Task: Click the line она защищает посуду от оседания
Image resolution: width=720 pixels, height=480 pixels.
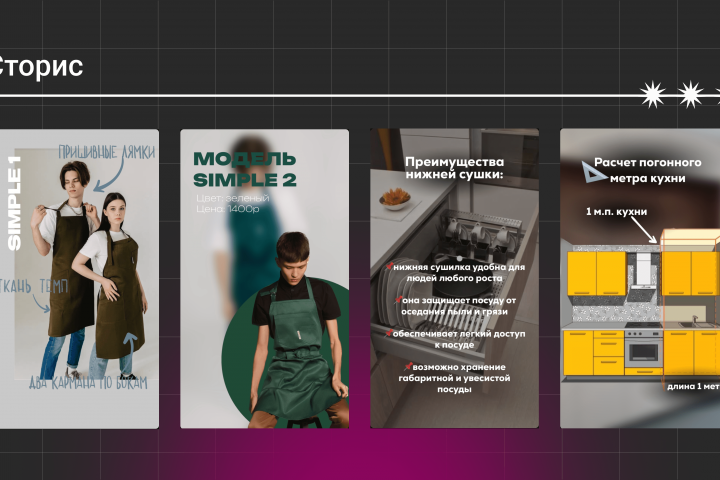Action: [458, 306]
